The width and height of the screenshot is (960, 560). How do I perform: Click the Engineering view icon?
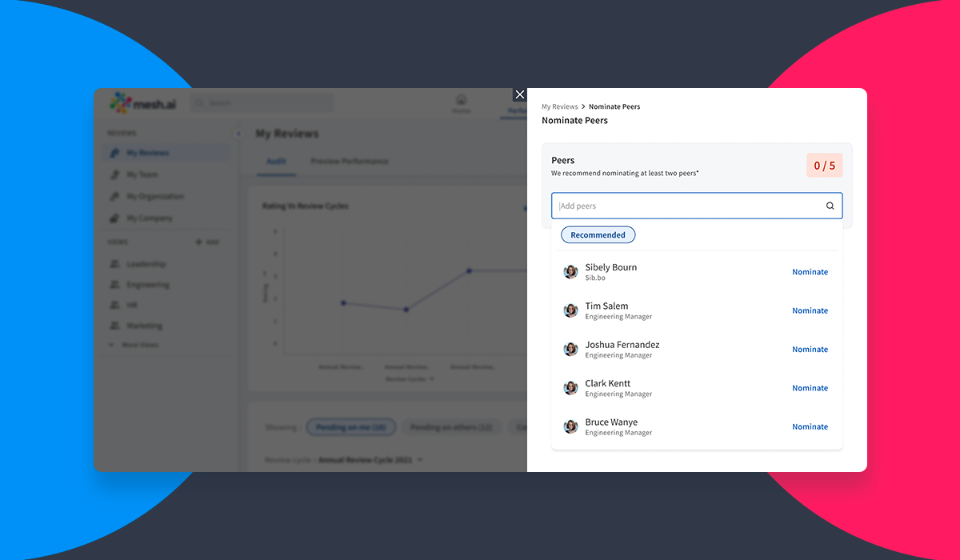point(114,285)
